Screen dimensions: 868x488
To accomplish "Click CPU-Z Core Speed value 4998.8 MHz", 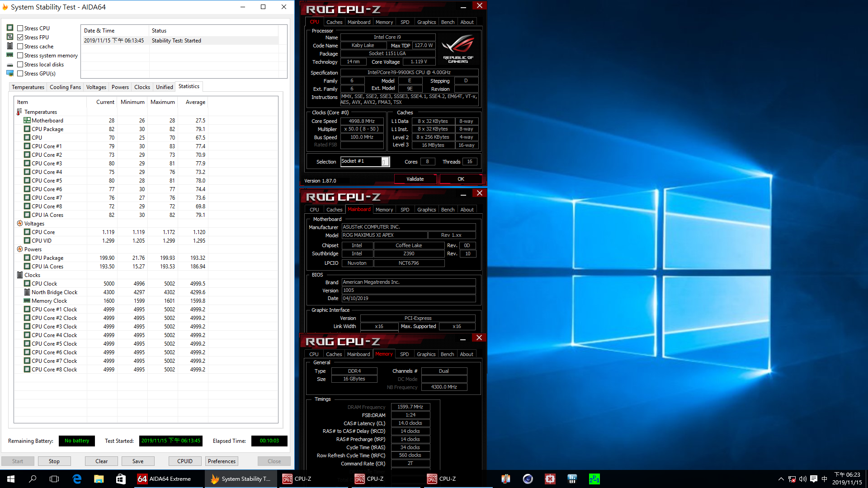I will point(362,121).
